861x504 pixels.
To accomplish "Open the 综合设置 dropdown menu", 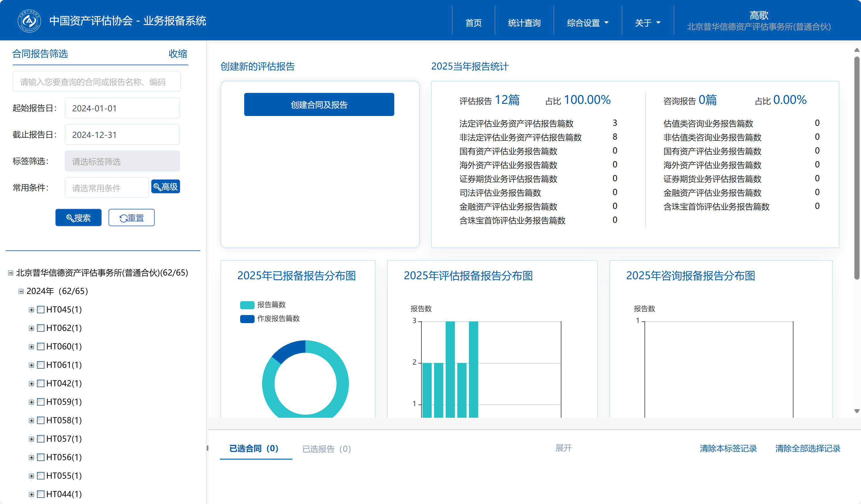I will [587, 23].
